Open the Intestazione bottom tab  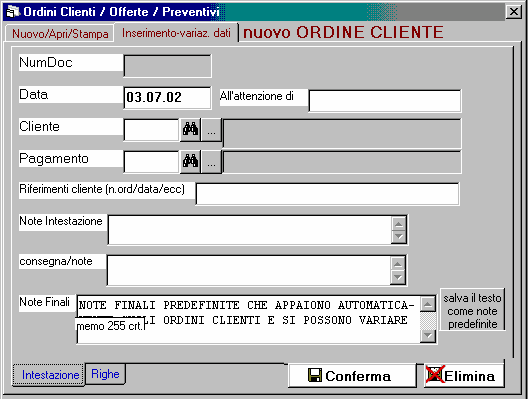[x=48, y=374]
